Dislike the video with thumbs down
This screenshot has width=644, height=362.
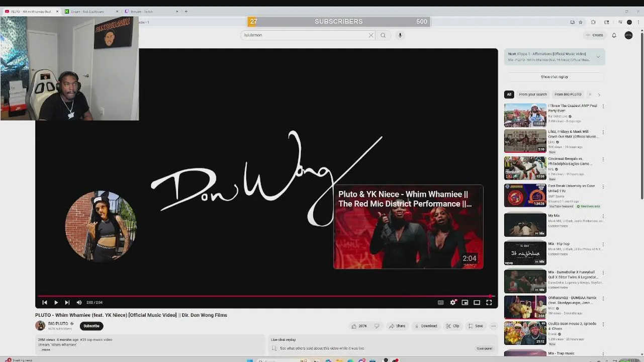(377, 326)
